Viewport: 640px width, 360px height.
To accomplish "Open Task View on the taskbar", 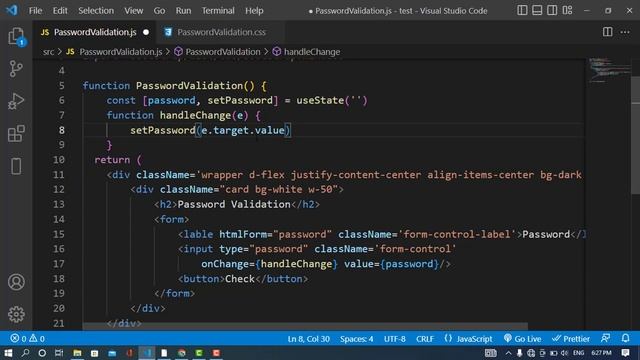I will [x=59, y=353].
